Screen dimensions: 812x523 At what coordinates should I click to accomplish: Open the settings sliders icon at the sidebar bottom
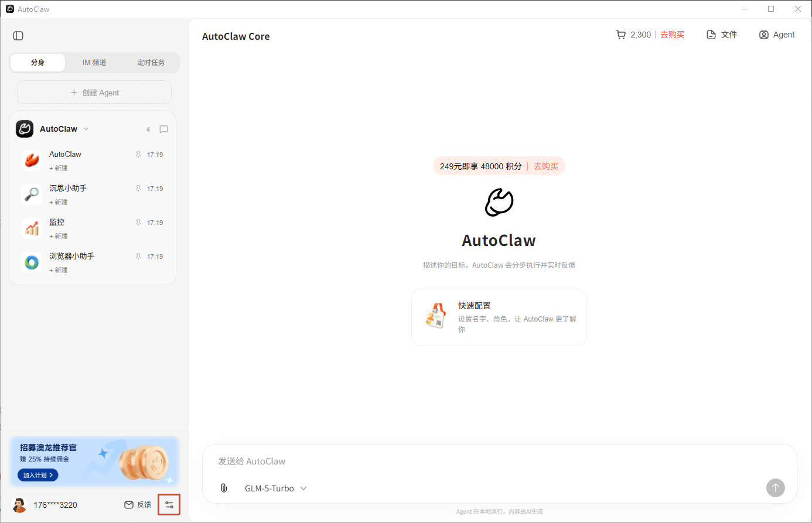(169, 504)
